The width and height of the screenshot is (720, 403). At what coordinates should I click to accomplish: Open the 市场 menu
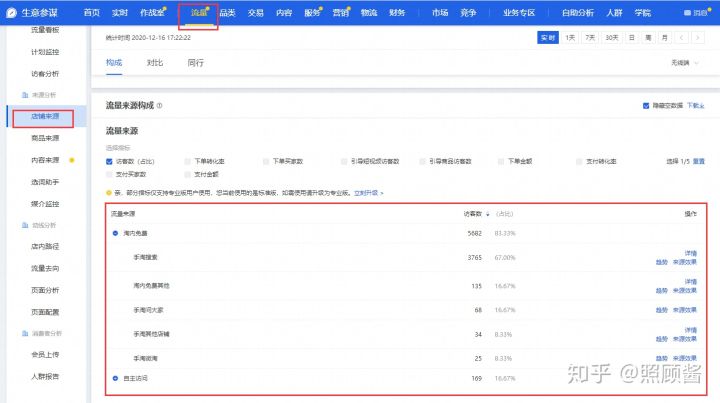pyautogui.click(x=440, y=13)
